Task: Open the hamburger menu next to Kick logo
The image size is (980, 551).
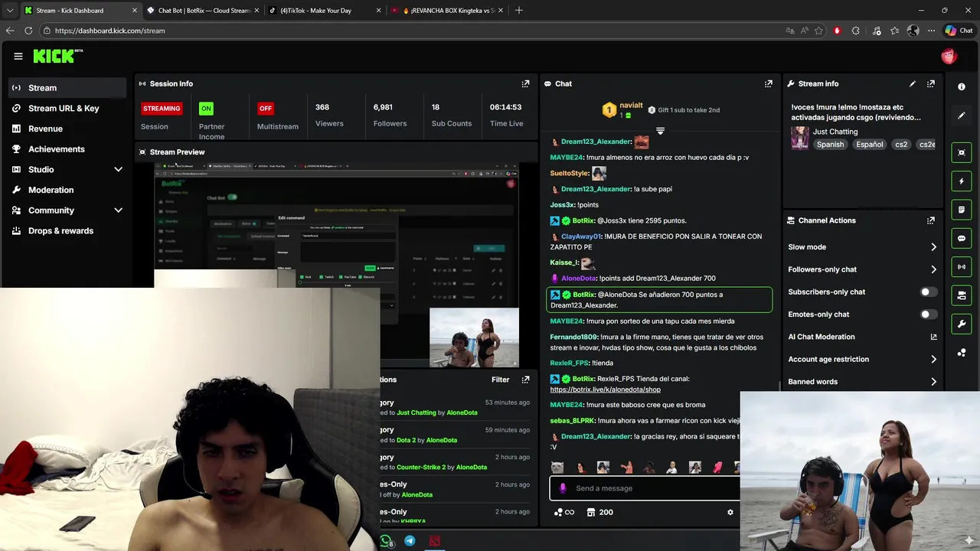Action: [x=18, y=56]
